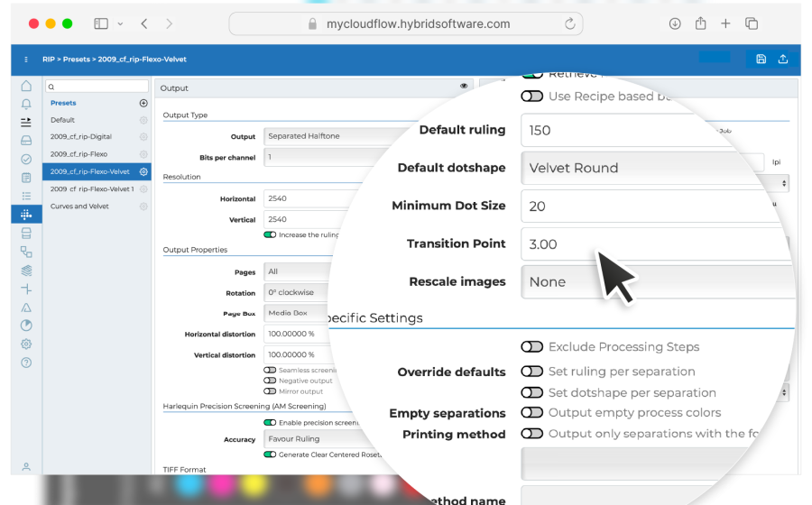Click Presets breadcrumb link

pos(77,60)
